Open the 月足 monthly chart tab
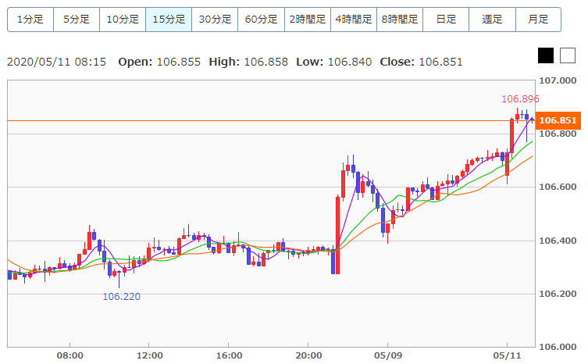Screen dimensions: 588x364 coord(538,20)
